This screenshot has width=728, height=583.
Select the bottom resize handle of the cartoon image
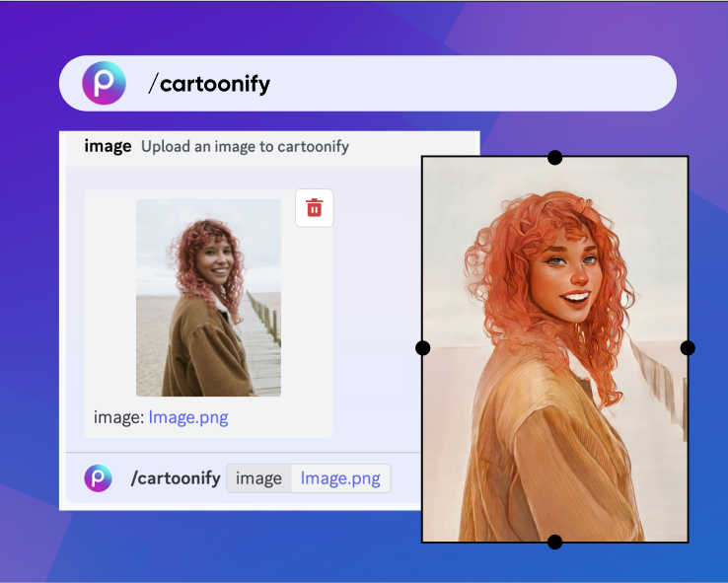pos(555,542)
